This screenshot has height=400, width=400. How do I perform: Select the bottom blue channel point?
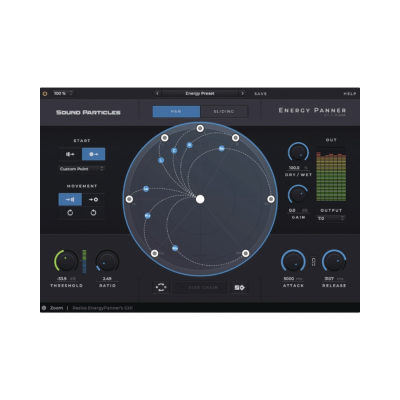point(175,248)
